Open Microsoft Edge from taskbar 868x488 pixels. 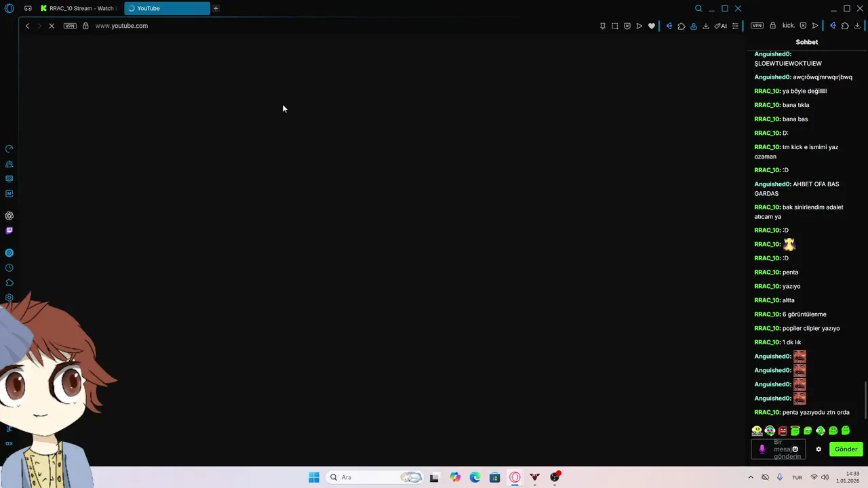point(475,477)
